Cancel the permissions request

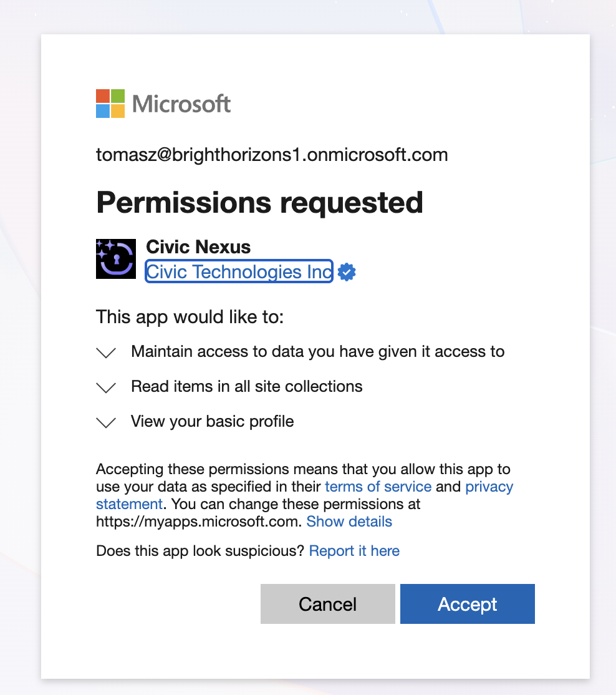327,603
